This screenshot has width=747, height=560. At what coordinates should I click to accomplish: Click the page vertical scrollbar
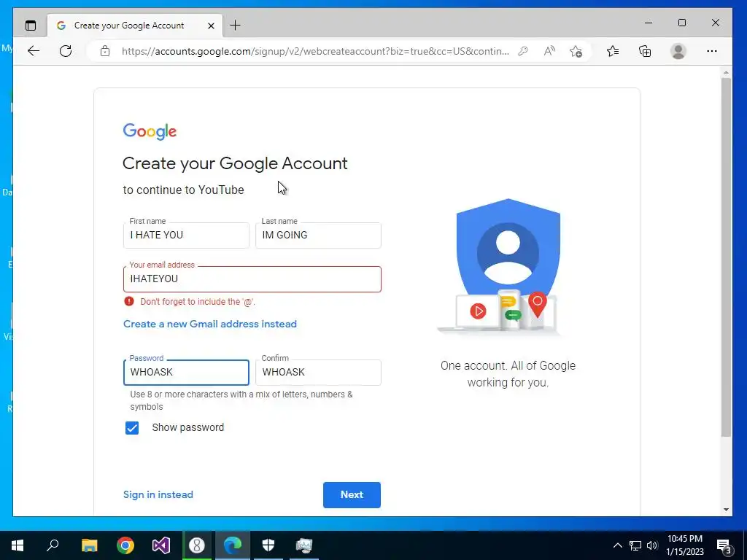[x=726, y=257]
